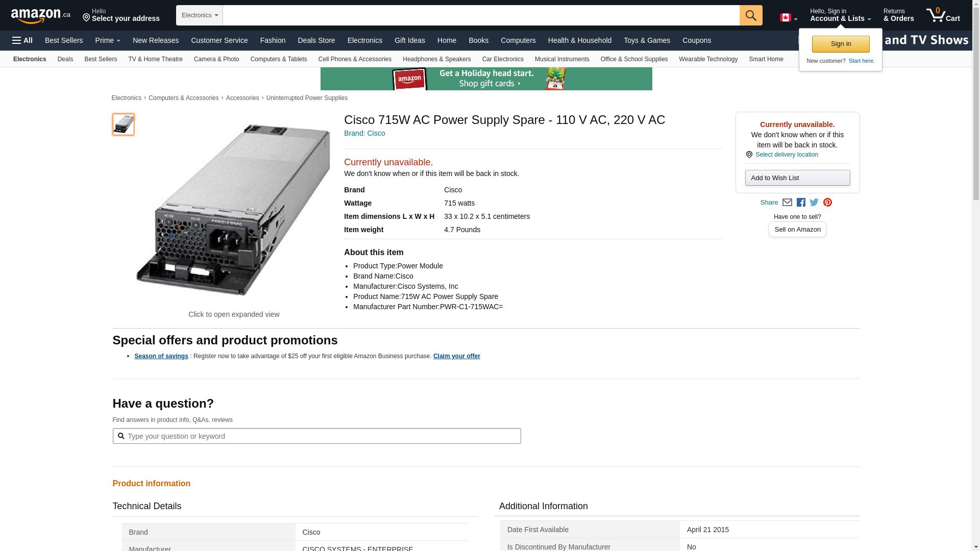Select Headphones & Speakers subcategory tab
The height and width of the screenshot is (551, 980).
pos(436,59)
